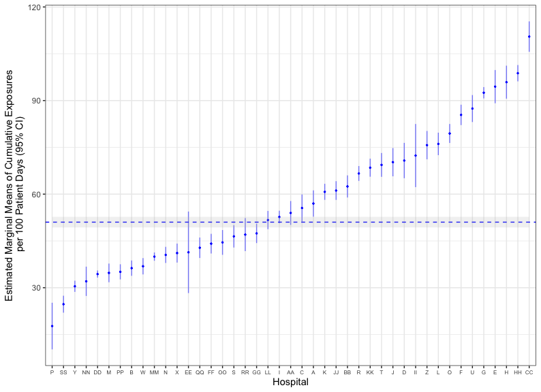Click hospital label "D" below the plot

[404, 372]
